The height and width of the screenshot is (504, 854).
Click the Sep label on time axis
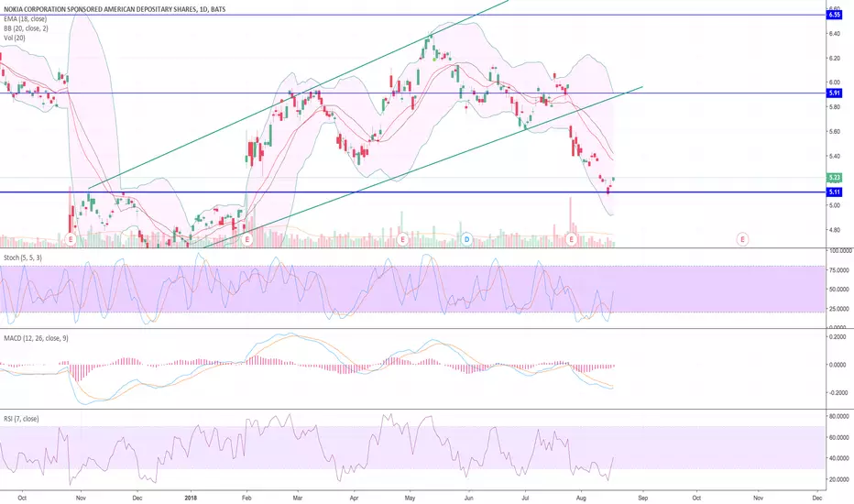pyautogui.click(x=643, y=498)
